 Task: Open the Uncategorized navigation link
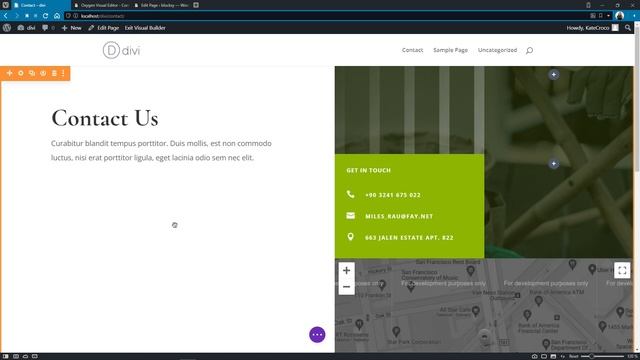point(497,50)
